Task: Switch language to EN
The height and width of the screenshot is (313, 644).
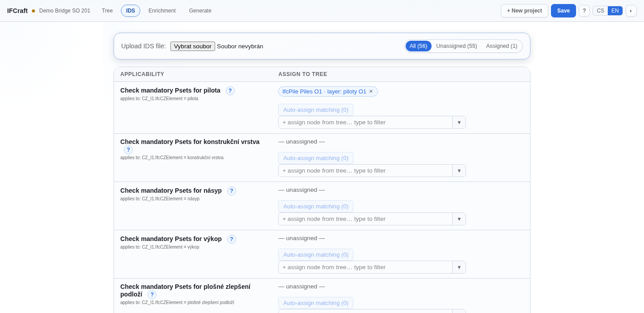Action: [615, 11]
